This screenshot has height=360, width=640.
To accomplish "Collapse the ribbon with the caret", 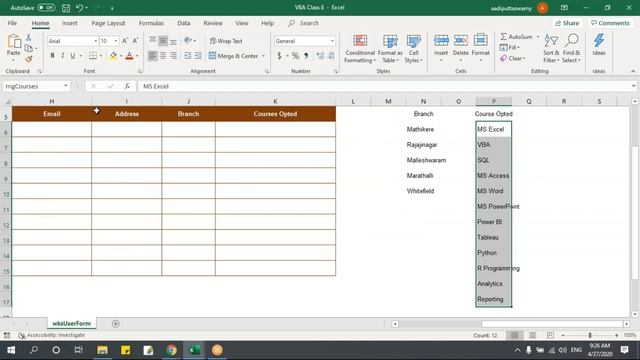I will point(633,71).
